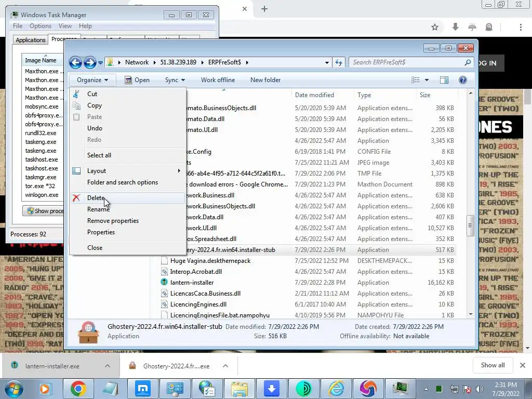
Task: Select LicencingEnginesFile.bat.nampohyu file
Action: pyautogui.click(x=220, y=315)
